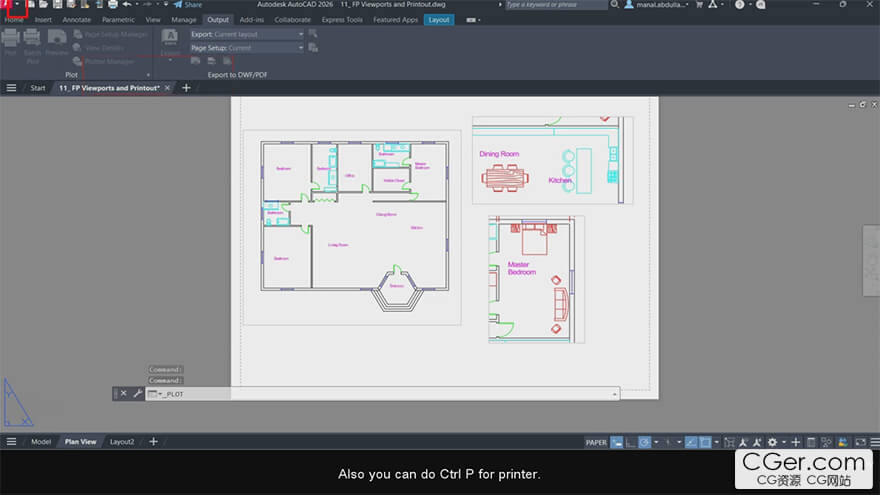Screen dimensions: 880x495
Task: Click the printer icon in quick access toolbar
Action: 113,4
